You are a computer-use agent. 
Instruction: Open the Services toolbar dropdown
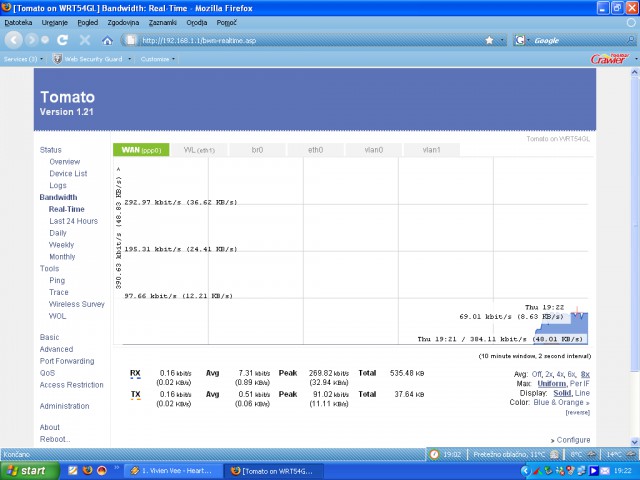tap(23, 59)
